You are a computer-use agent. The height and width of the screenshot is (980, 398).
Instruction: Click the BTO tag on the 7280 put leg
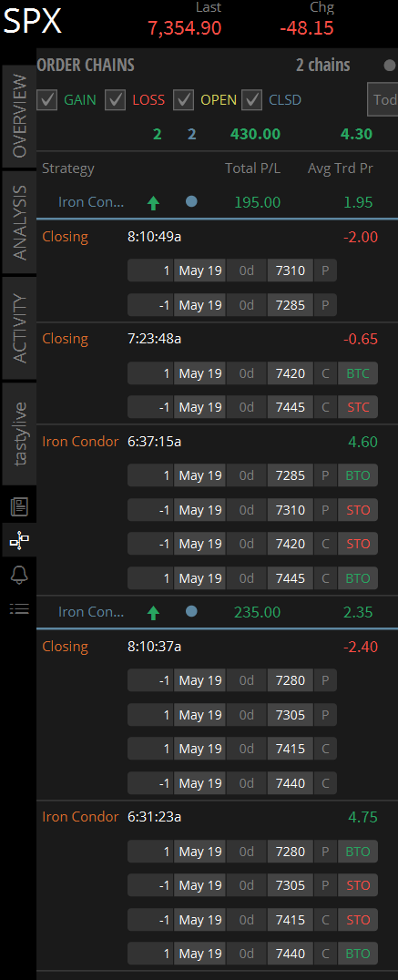[358, 852]
